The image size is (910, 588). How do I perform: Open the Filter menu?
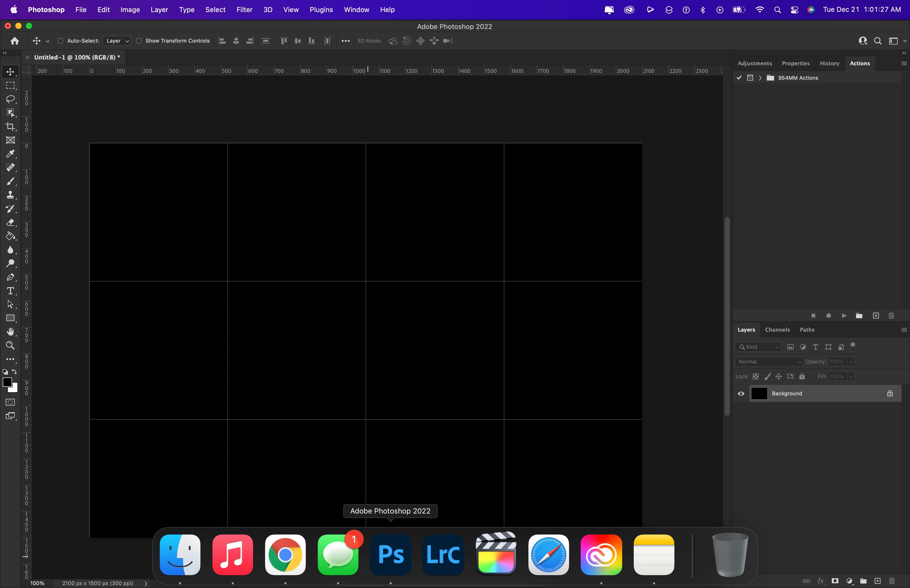click(x=244, y=9)
